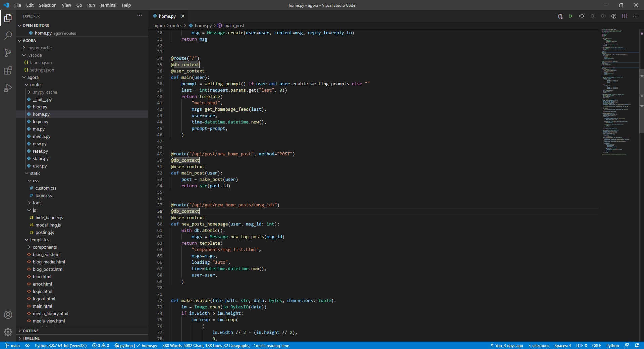
Task: Click the main git branch in status bar
Action: tap(13, 345)
